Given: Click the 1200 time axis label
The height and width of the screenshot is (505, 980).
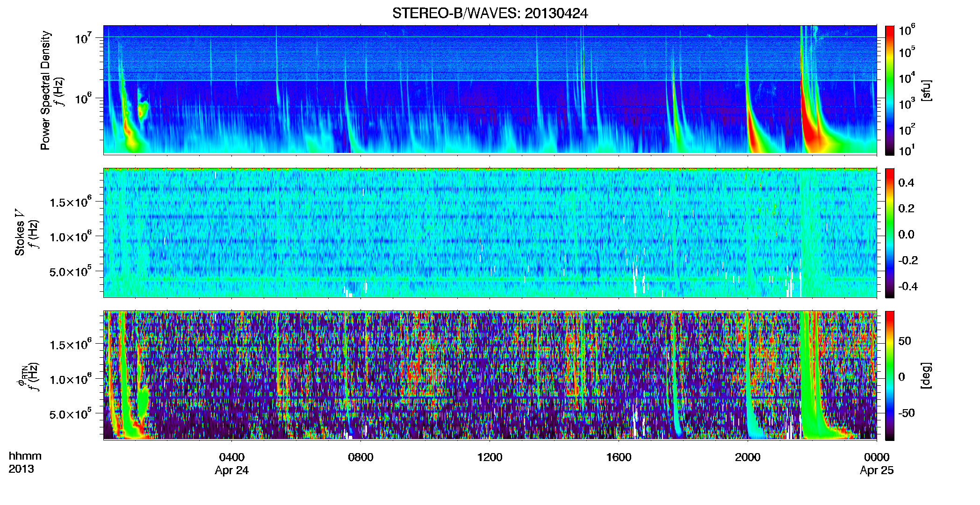Looking at the screenshot, I should point(490,457).
